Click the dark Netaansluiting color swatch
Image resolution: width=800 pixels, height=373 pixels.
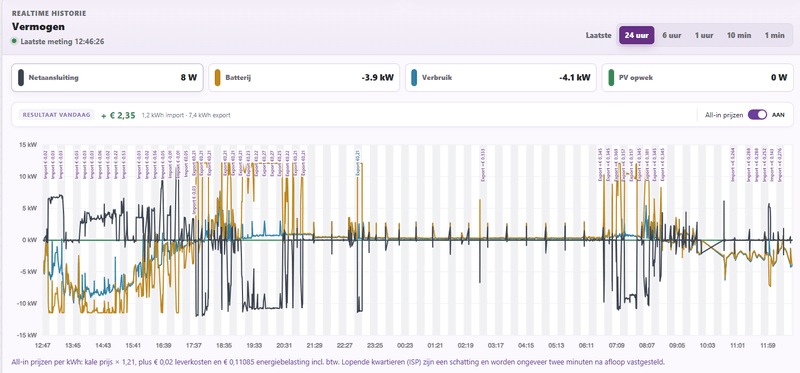pos(21,78)
